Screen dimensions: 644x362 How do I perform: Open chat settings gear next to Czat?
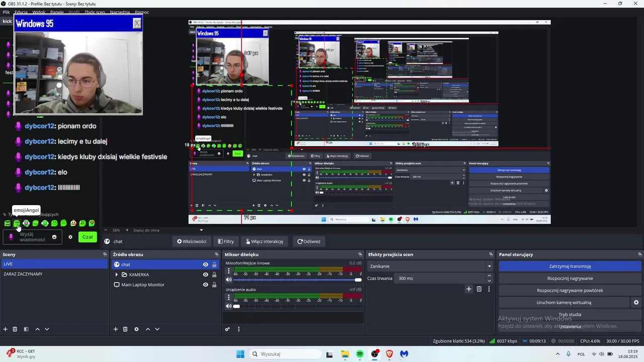(70, 237)
